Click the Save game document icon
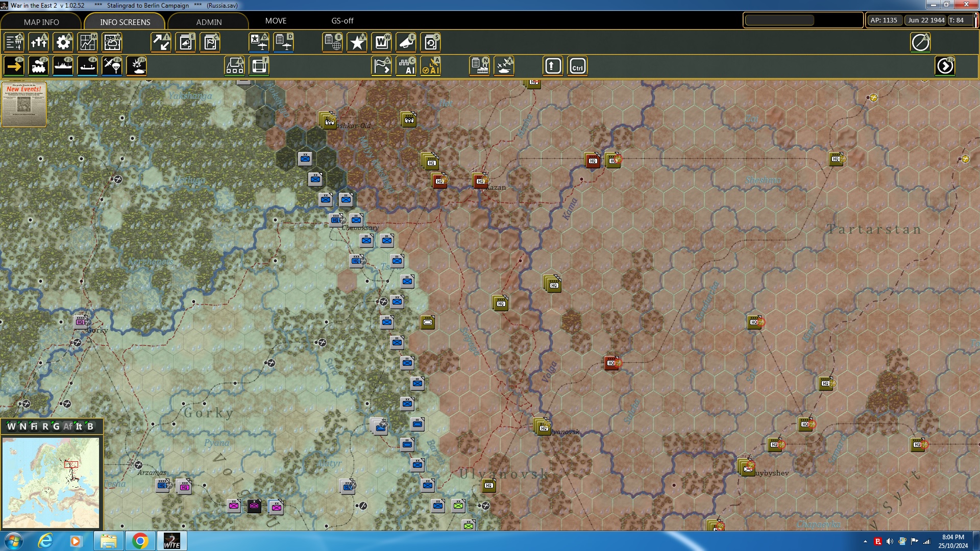Screen dimensions: 980x551 [x=431, y=42]
